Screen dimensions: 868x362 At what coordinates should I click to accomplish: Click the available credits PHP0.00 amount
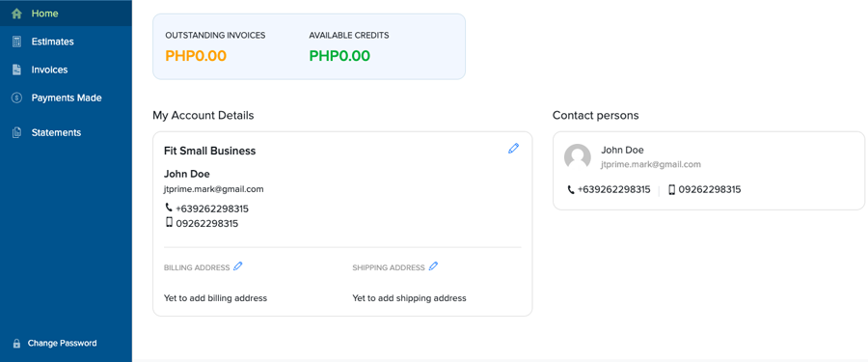pos(339,56)
